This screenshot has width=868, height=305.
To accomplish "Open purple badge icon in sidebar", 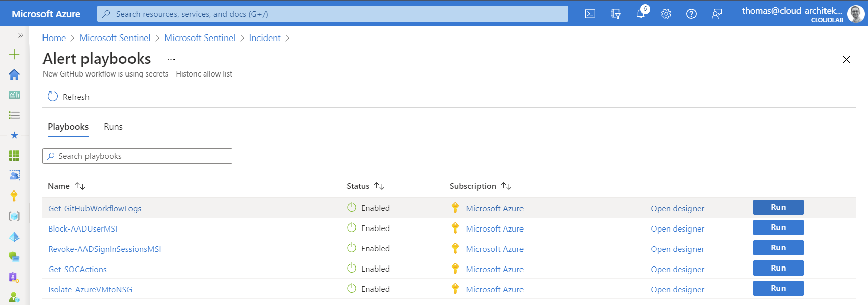I will (14, 277).
